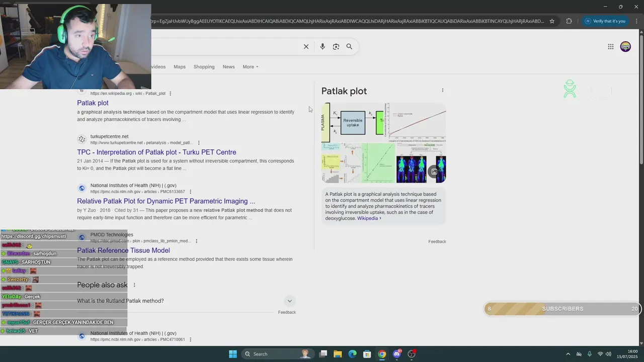Viewport: 644px width, 362px height.
Task: Open File Explorer from the taskbar
Action: 338,354
